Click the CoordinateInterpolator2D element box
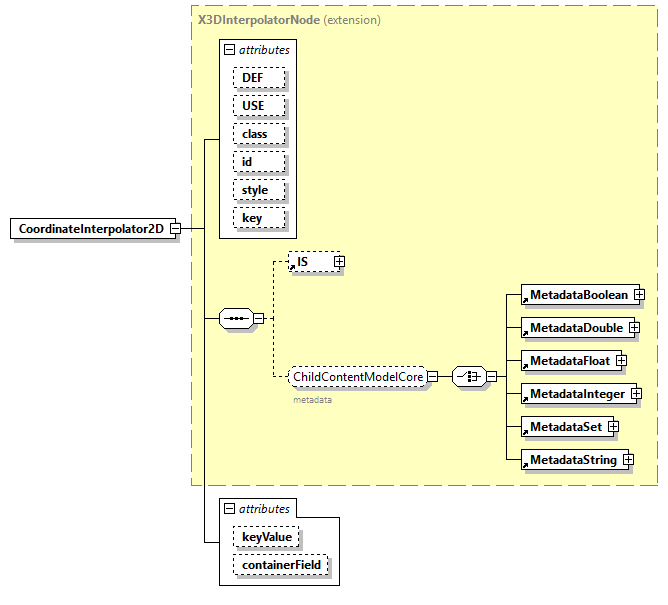 [90, 229]
